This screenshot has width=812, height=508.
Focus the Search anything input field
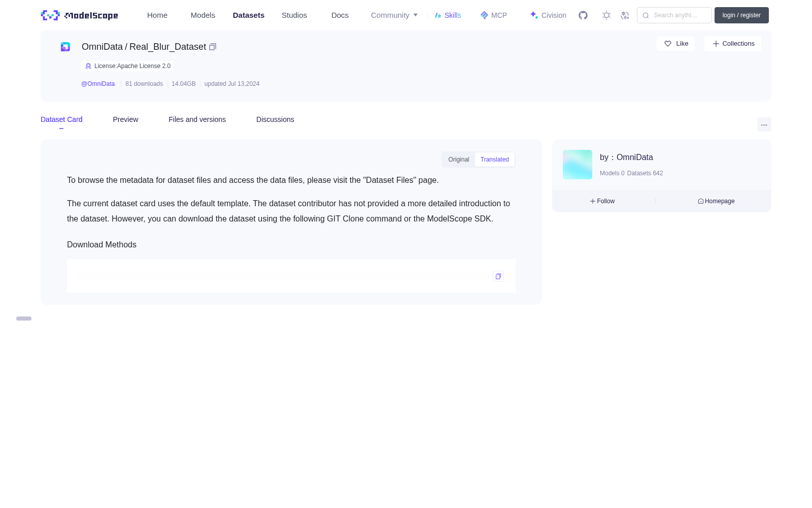674,15
